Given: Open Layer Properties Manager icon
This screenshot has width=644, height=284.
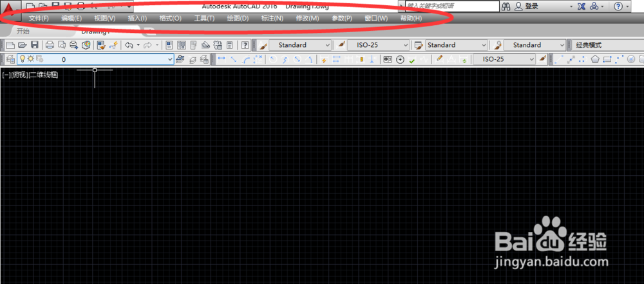Looking at the screenshot, I should tap(11, 59).
